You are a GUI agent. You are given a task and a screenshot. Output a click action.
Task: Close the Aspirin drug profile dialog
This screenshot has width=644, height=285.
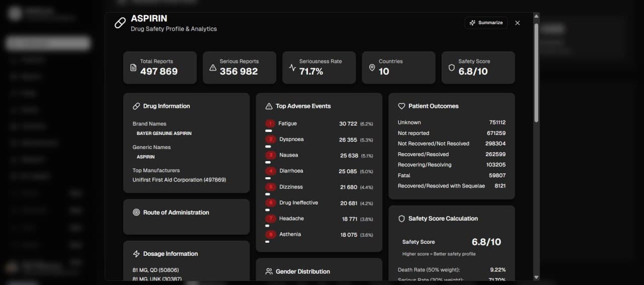point(517,23)
